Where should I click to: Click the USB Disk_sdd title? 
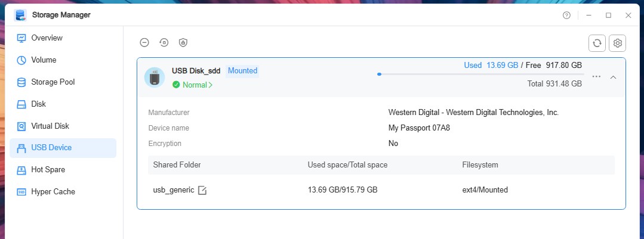(196, 70)
